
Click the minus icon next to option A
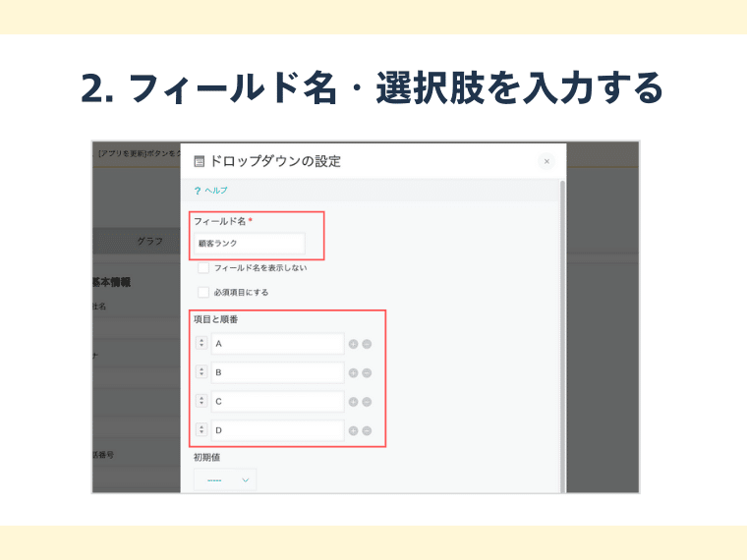(367, 344)
